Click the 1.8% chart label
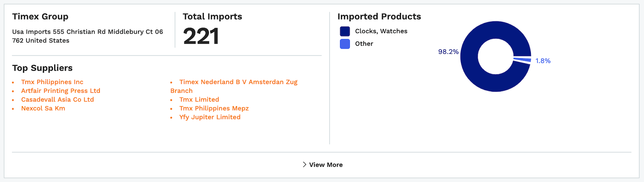 tap(543, 61)
